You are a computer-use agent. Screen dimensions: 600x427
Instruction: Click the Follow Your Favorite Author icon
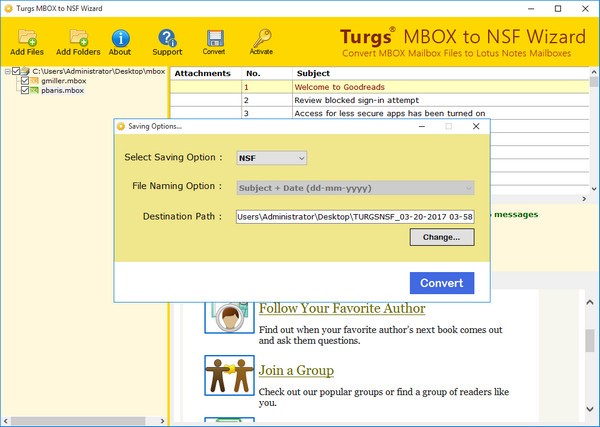[224, 315]
